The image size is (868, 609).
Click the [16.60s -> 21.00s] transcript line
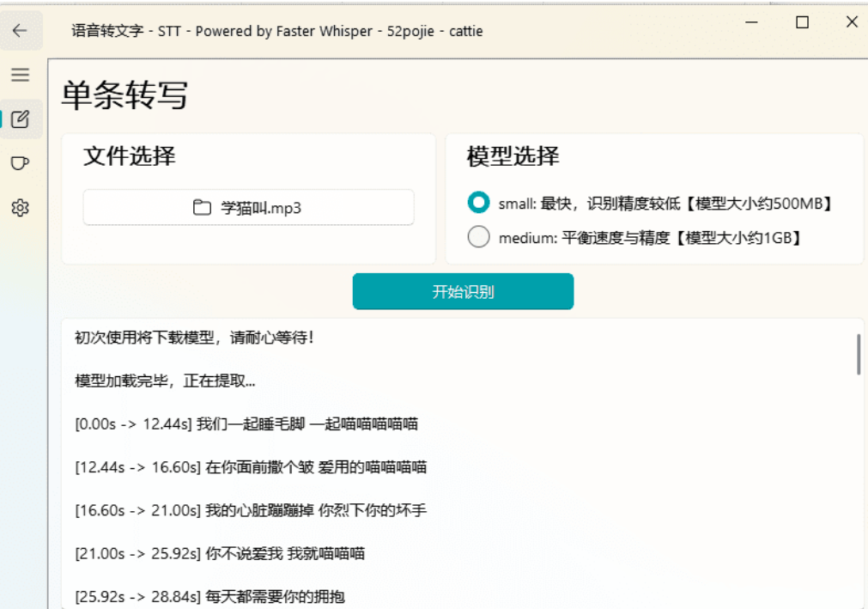(x=251, y=510)
